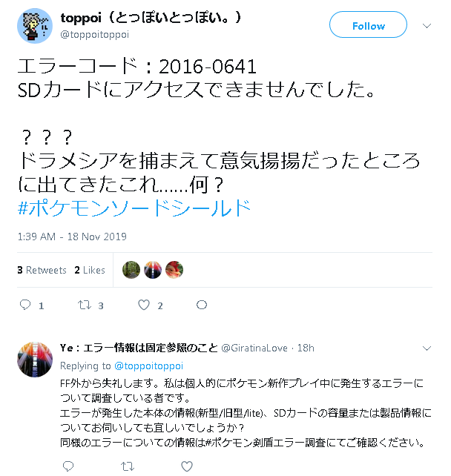The height and width of the screenshot is (476, 451).
Task: Follow the toppoi account
Action: [x=368, y=24]
